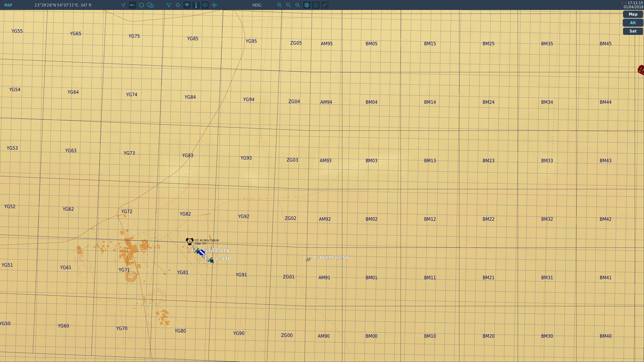
Task: Click the crosshair target icon
Action: tap(178, 5)
